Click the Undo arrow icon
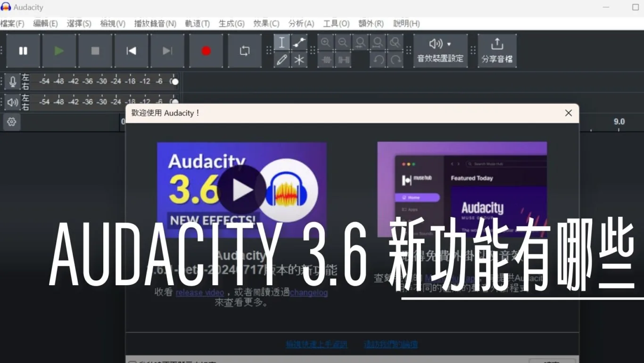The image size is (644, 363). tap(378, 60)
